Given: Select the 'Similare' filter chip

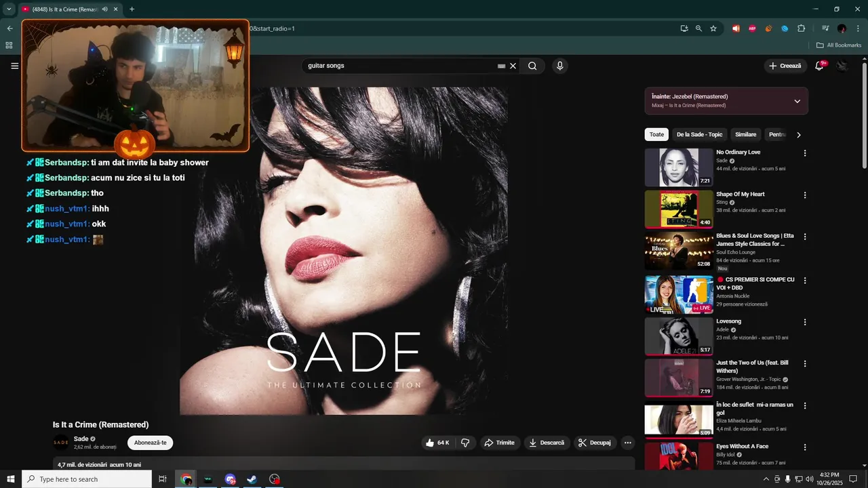Looking at the screenshot, I should (745, 134).
